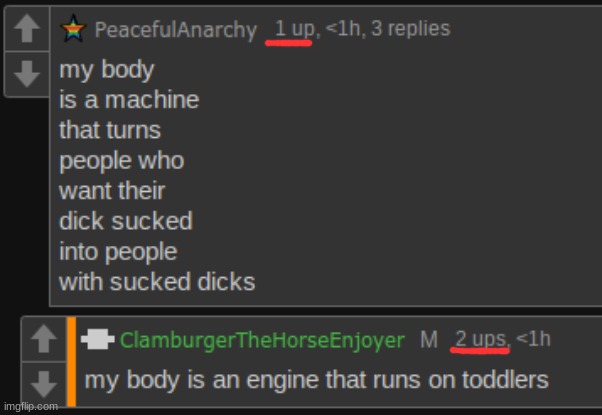This screenshot has width=602, height=415.
Task: Click the orange bar on the reply
Action: 71,361
